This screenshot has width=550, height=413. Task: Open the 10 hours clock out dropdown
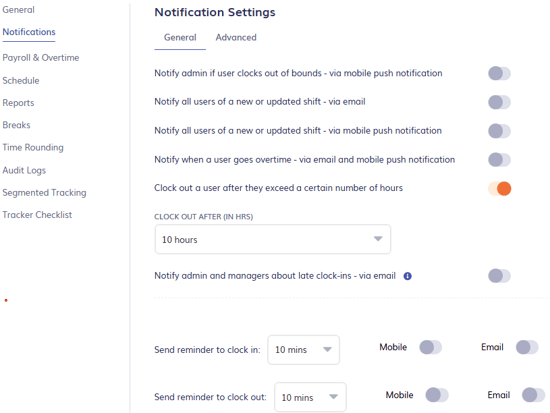(273, 239)
